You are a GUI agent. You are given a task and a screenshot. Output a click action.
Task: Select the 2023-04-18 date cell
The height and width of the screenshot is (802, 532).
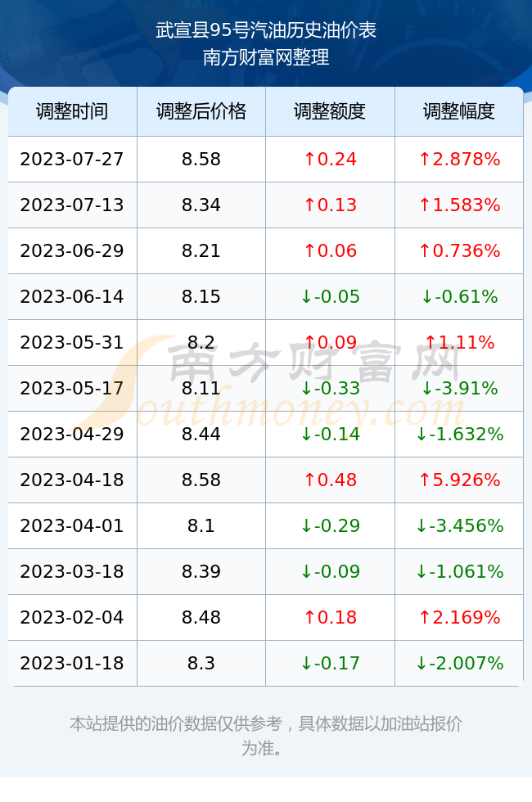[x=72, y=480]
